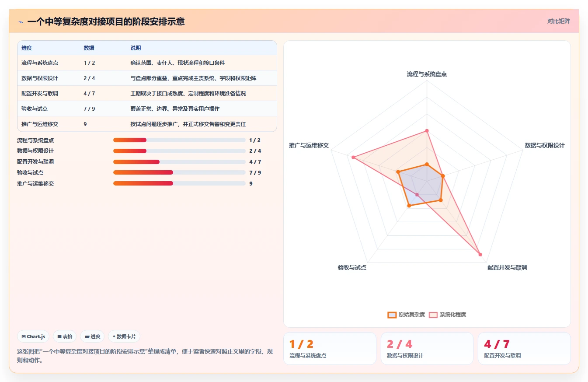Click the radar axis label 配置开发与联调
The width and height of the screenshot is (588, 382).
click(507, 267)
